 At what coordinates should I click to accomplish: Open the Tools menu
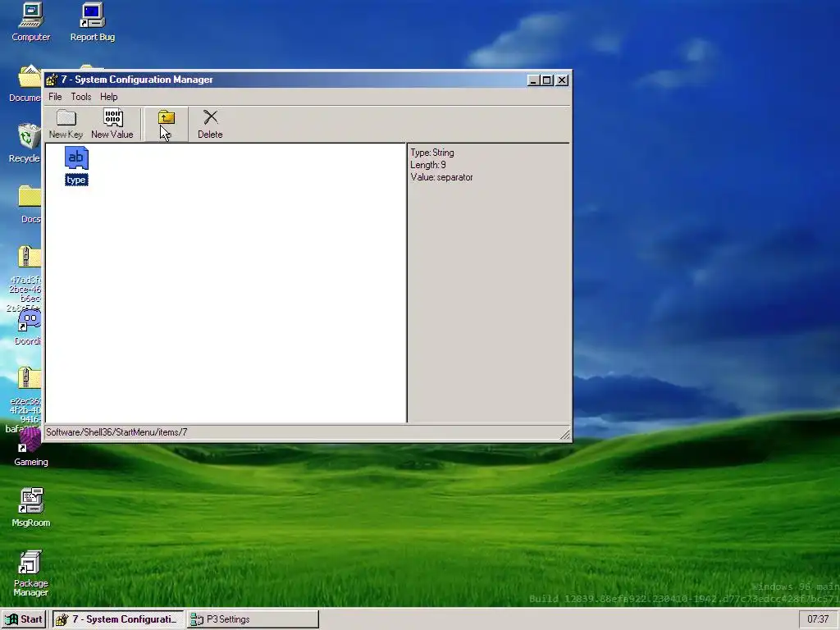pyautogui.click(x=81, y=97)
